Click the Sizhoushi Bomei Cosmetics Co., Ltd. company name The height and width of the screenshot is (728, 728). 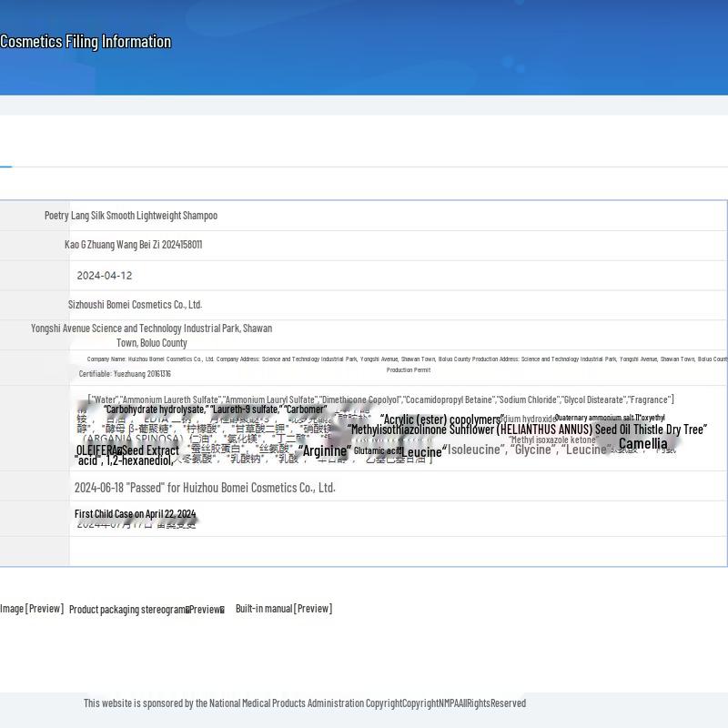(x=135, y=305)
